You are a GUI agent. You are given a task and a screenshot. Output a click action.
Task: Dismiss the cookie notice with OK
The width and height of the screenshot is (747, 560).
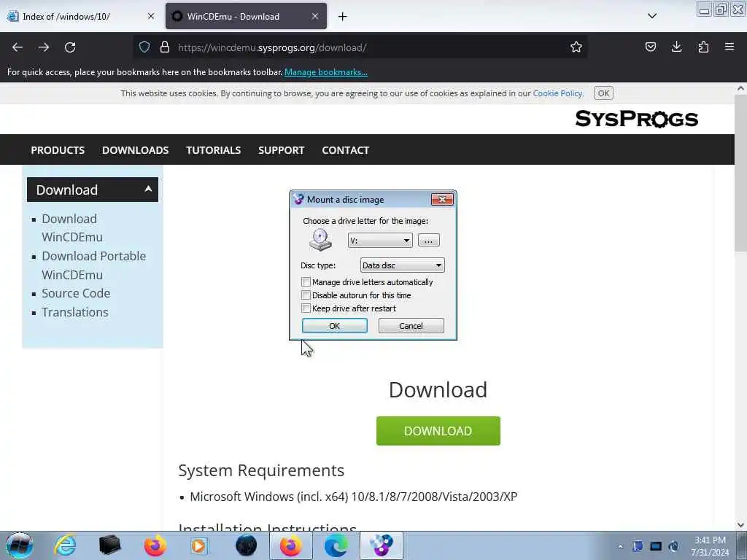pos(603,93)
